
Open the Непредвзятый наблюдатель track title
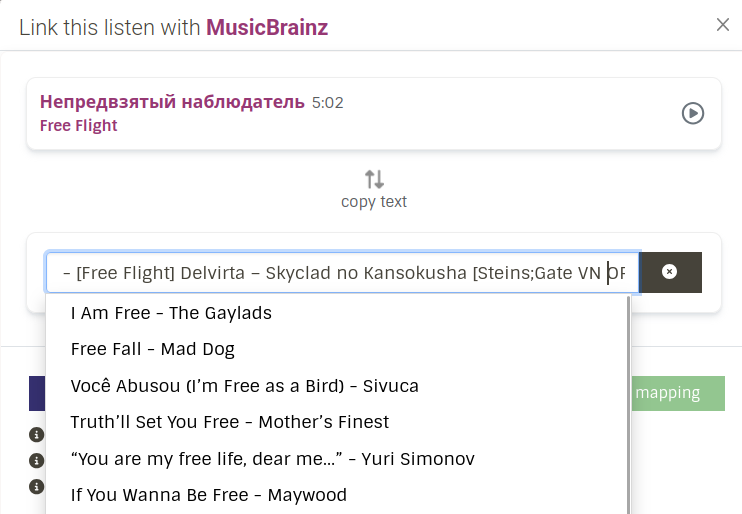click(172, 102)
